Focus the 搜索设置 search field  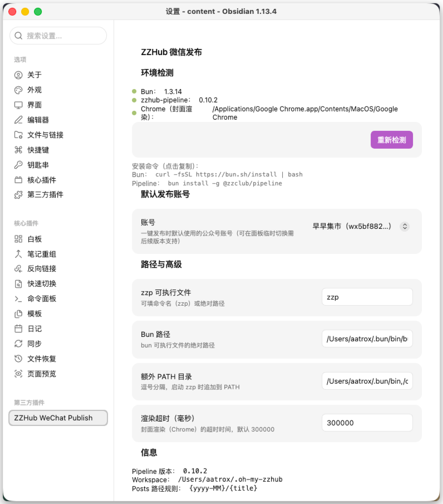pyautogui.click(x=58, y=36)
